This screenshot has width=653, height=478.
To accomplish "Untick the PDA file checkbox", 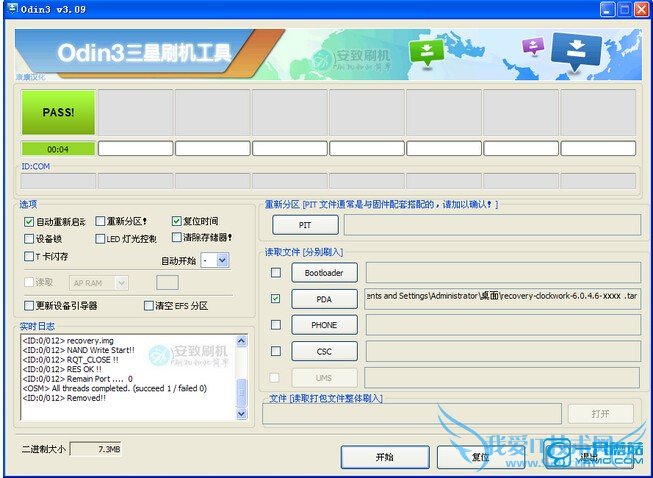I will tap(275, 299).
